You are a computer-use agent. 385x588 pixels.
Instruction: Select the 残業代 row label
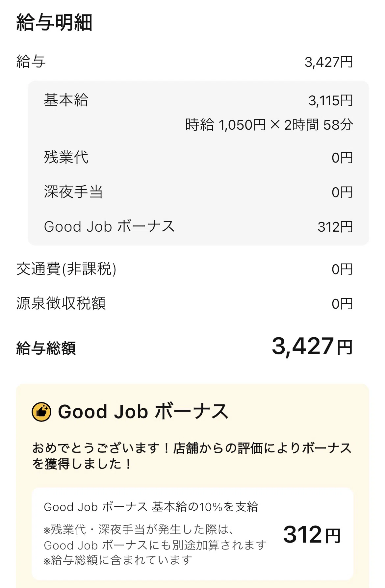click(x=66, y=157)
